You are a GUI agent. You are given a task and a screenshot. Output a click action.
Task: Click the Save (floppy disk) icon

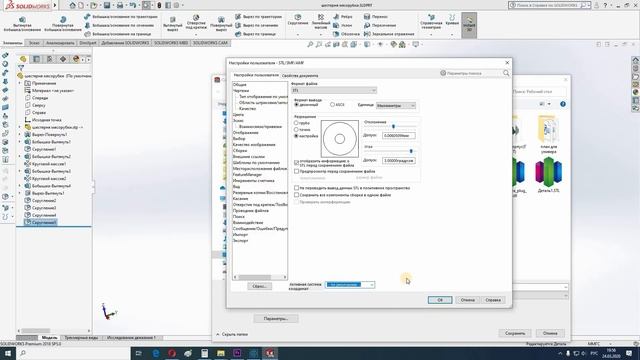(x=107, y=5)
